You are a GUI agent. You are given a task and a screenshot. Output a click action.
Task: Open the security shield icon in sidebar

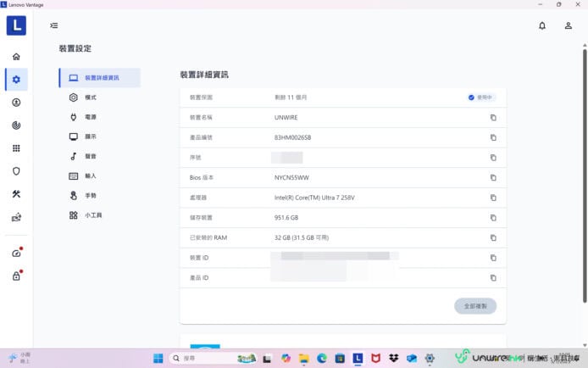(16, 171)
